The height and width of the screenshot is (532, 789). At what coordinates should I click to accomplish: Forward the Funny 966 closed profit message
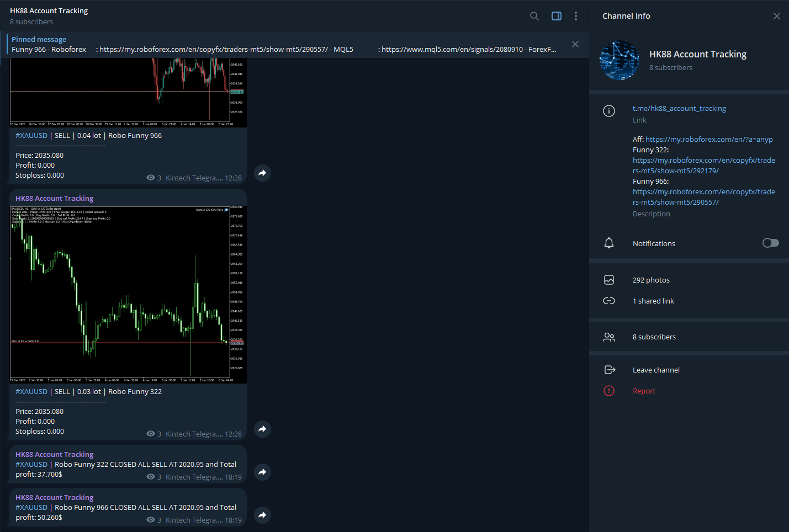coord(262,515)
